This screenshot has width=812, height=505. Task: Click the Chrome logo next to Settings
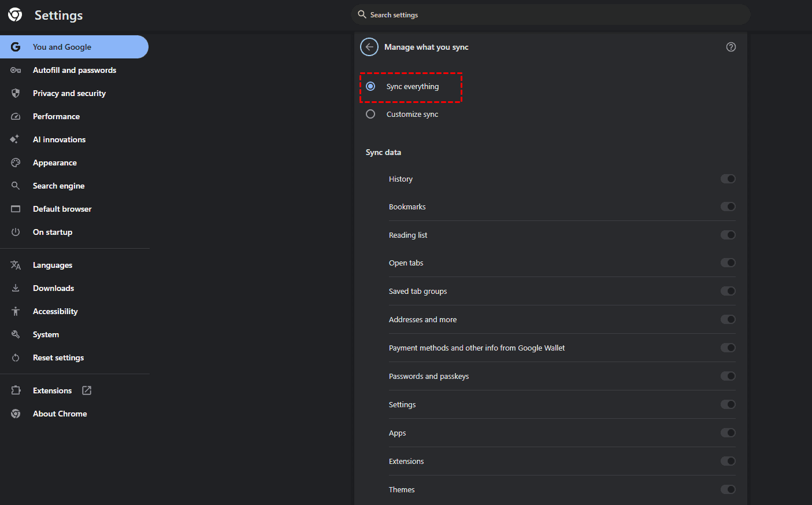coord(16,15)
